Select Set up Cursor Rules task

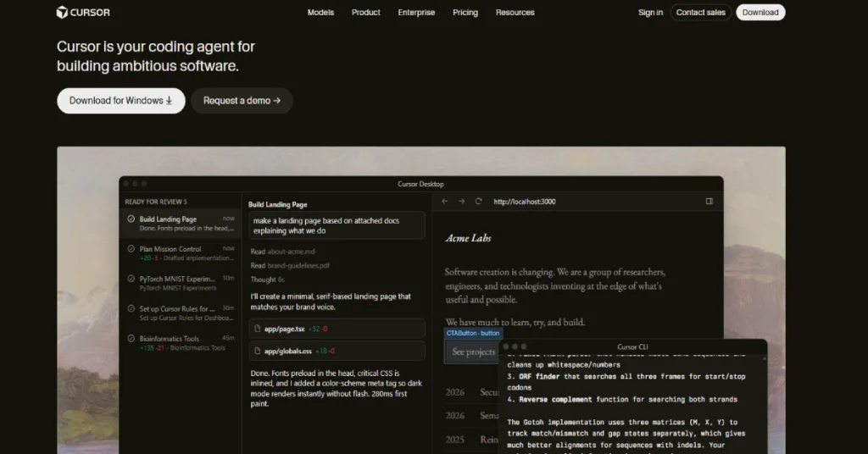[180, 313]
